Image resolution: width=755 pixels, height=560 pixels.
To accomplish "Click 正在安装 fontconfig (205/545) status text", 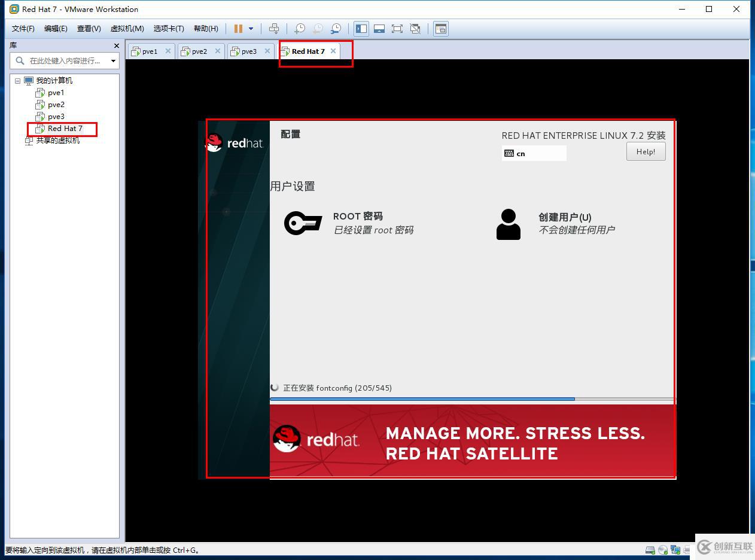I will coord(337,388).
